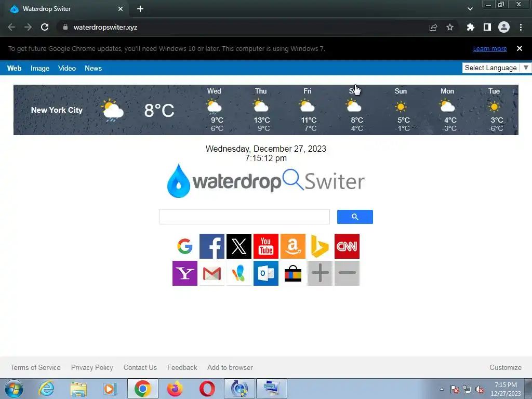Screen dimensions: 532x399
Task: Switch to the Video search tab
Action: point(67,68)
